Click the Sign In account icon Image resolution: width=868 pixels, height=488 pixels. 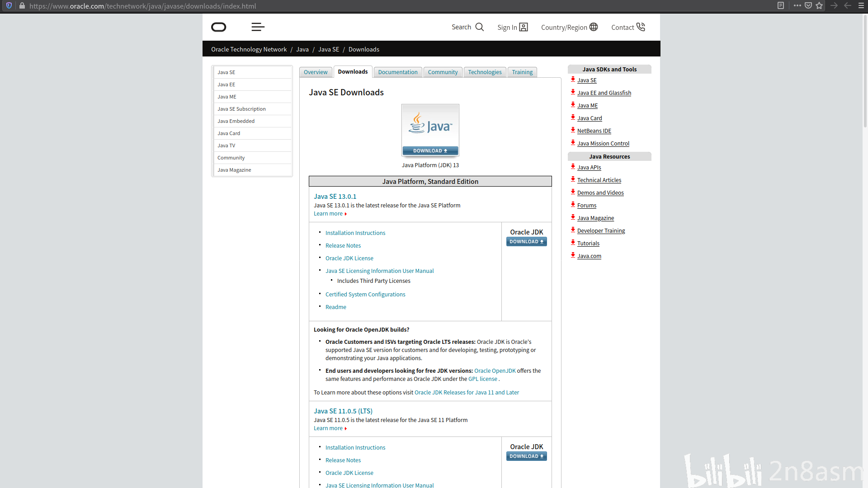pos(524,27)
